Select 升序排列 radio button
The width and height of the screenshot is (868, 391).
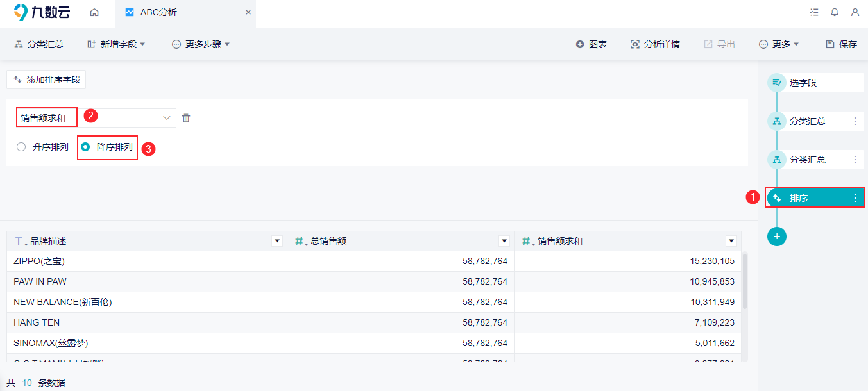(21, 147)
